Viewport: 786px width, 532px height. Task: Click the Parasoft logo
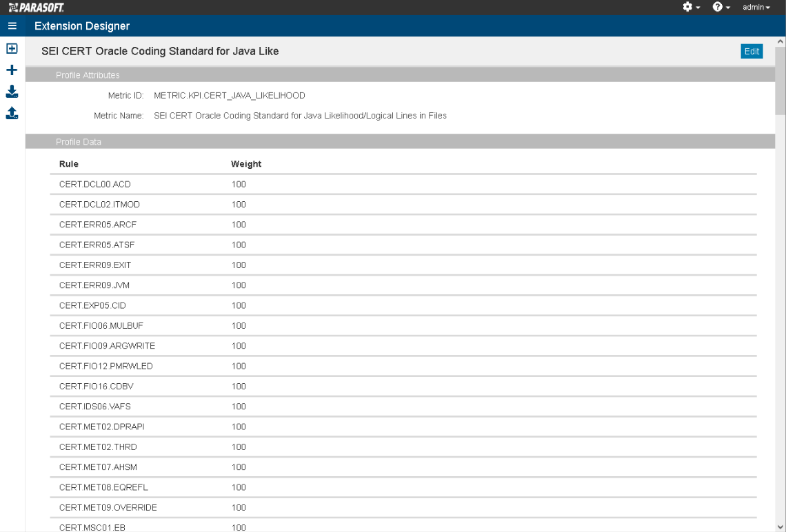click(x=36, y=7)
